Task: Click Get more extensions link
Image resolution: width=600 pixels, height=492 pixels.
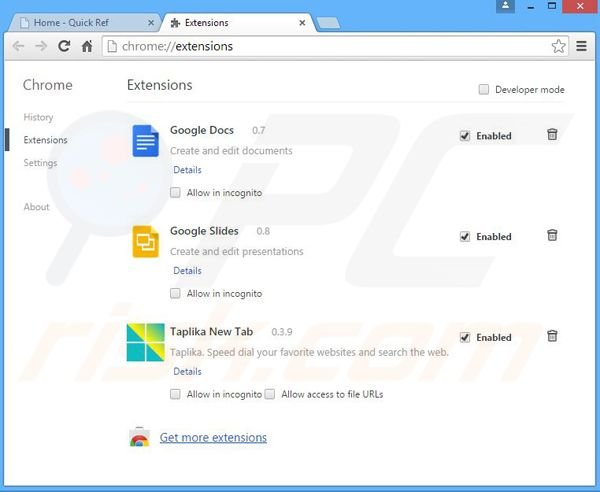Action: [x=213, y=437]
